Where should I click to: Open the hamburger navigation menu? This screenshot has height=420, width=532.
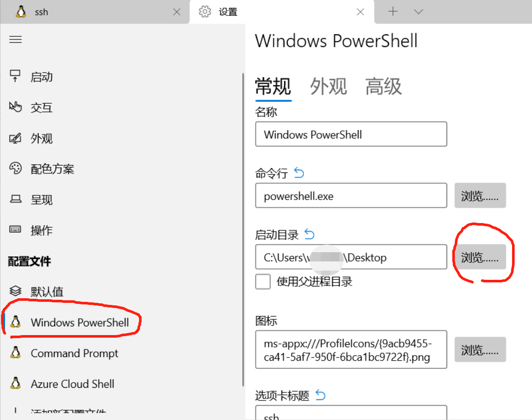pyautogui.click(x=15, y=39)
